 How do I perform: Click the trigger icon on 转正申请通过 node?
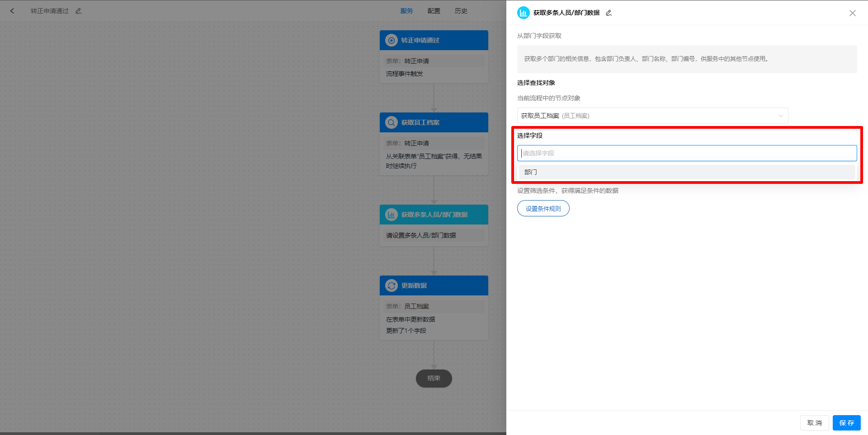(391, 40)
